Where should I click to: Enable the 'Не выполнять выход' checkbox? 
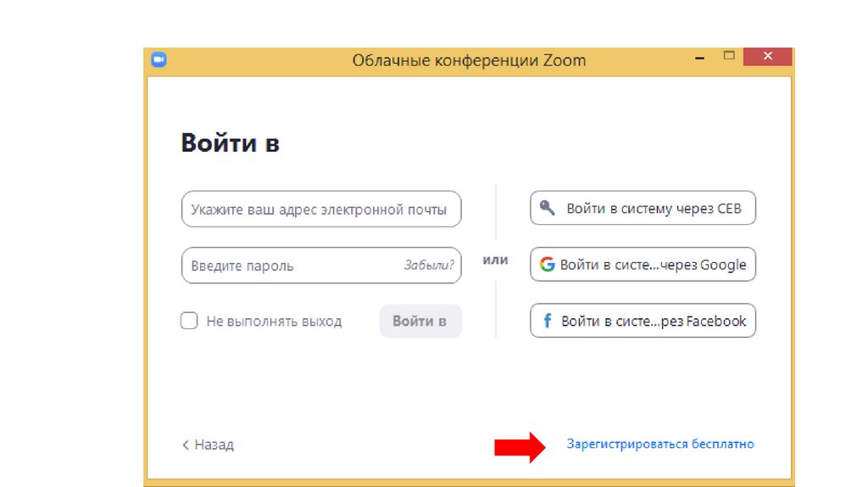(x=189, y=321)
